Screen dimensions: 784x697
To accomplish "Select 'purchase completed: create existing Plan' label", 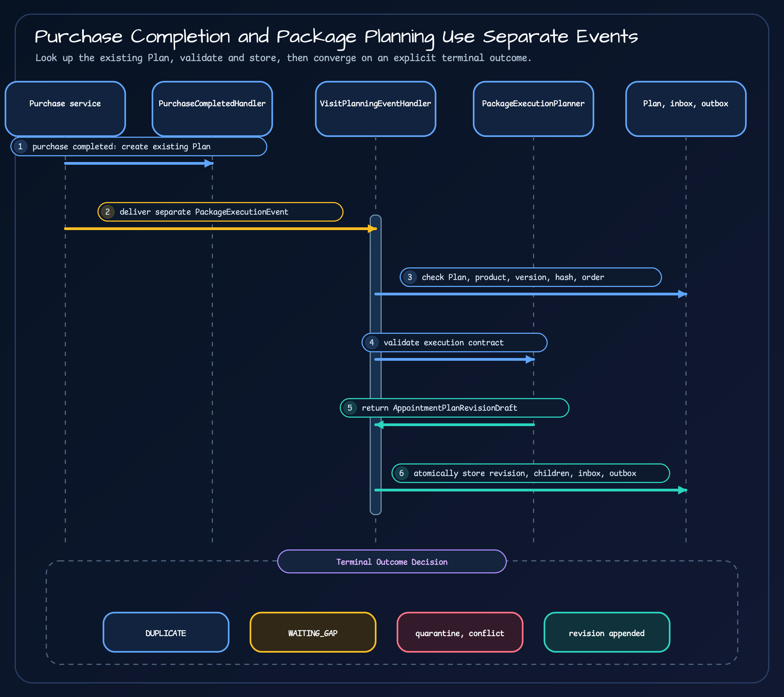I will [139, 146].
